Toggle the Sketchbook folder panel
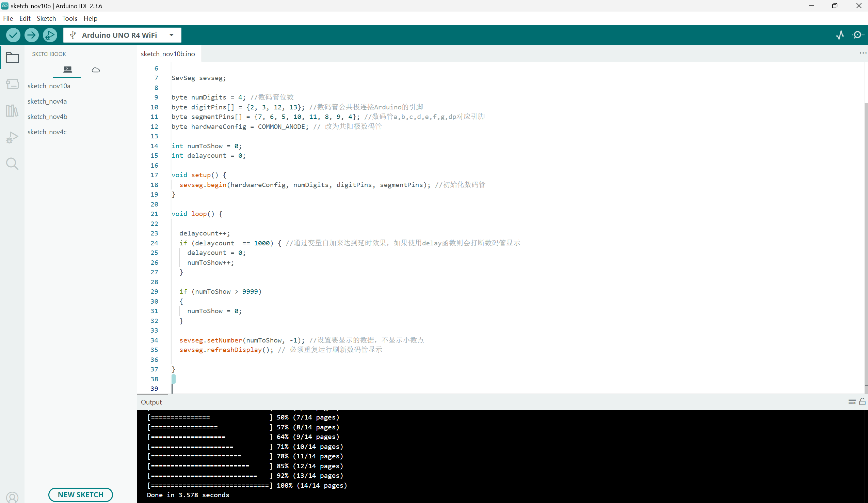The height and width of the screenshot is (503, 868). coord(12,57)
